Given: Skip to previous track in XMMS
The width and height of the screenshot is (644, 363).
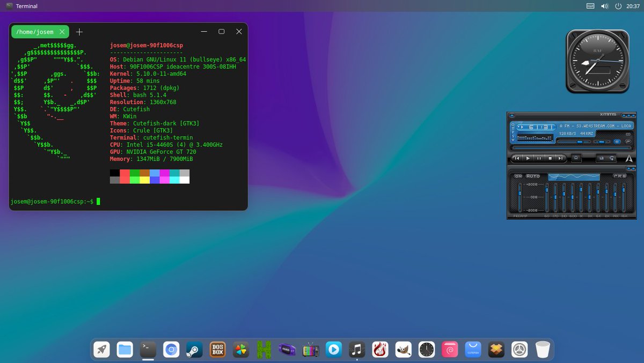Looking at the screenshot, I should click(x=517, y=158).
